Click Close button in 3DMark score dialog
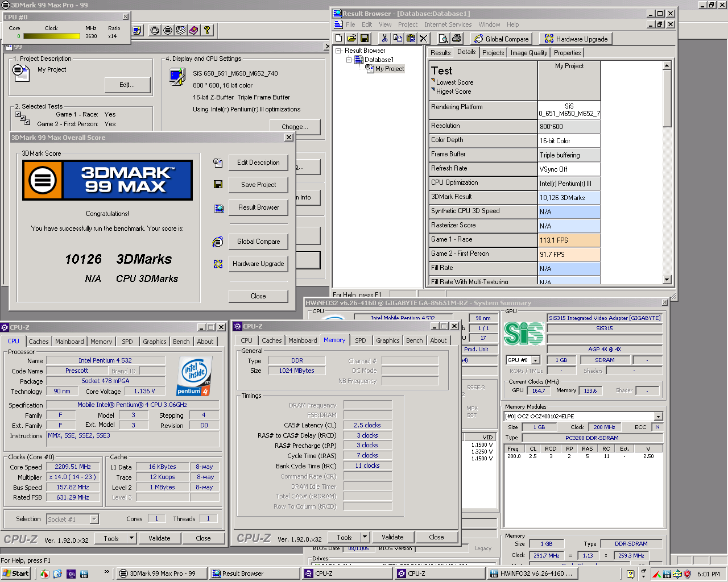This screenshot has height=582, width=728. (x=258, y=296)
